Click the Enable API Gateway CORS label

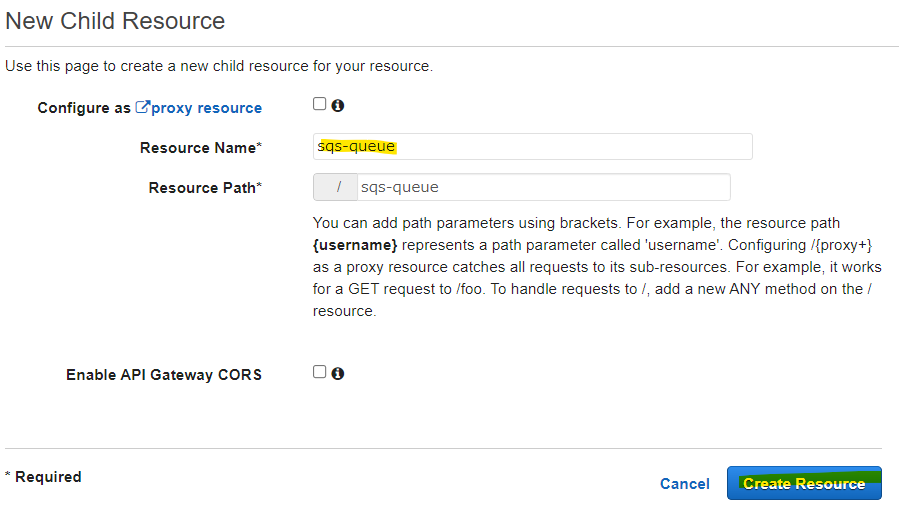point(164,375)
